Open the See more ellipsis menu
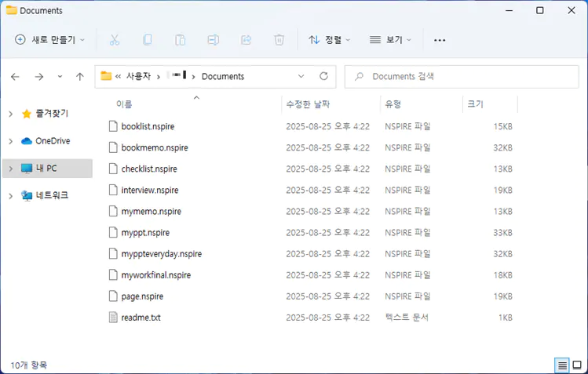Screen dimensions: 588x374 440,39
